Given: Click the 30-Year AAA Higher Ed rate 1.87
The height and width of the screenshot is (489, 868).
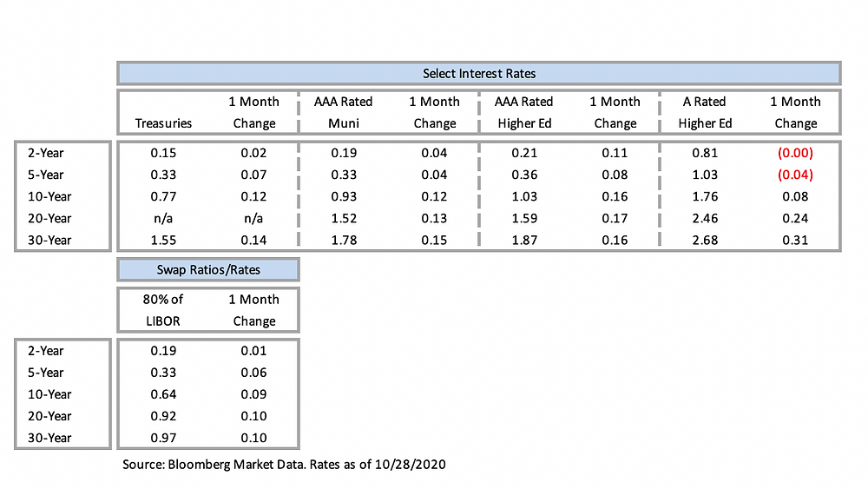Looking at the screenshot, I should [524, 241].
